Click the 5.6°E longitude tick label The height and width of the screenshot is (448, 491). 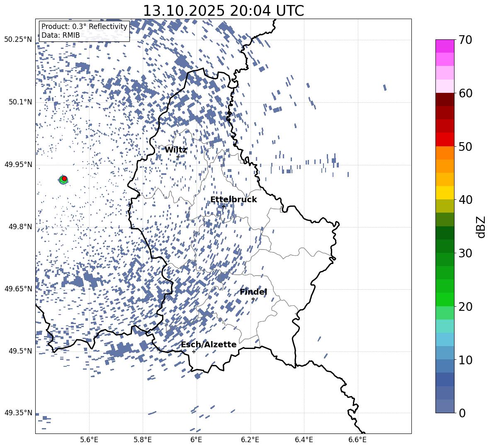89,440
